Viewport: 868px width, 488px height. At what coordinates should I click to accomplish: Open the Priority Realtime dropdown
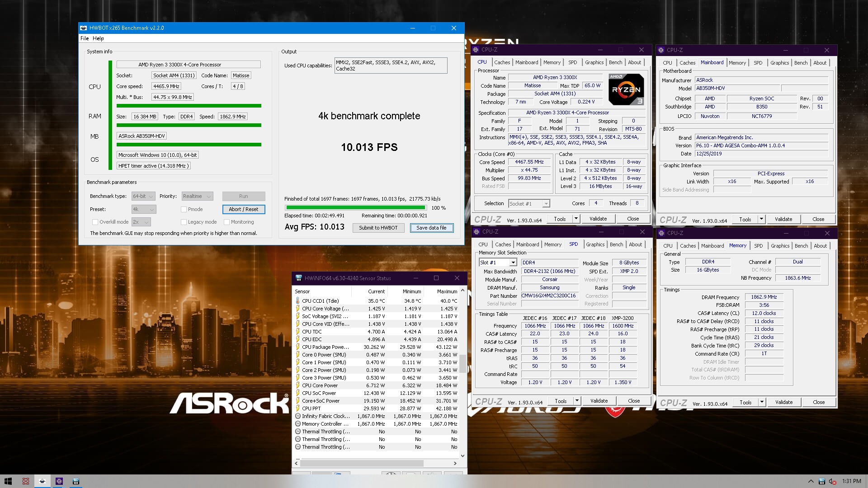point(197,196)
